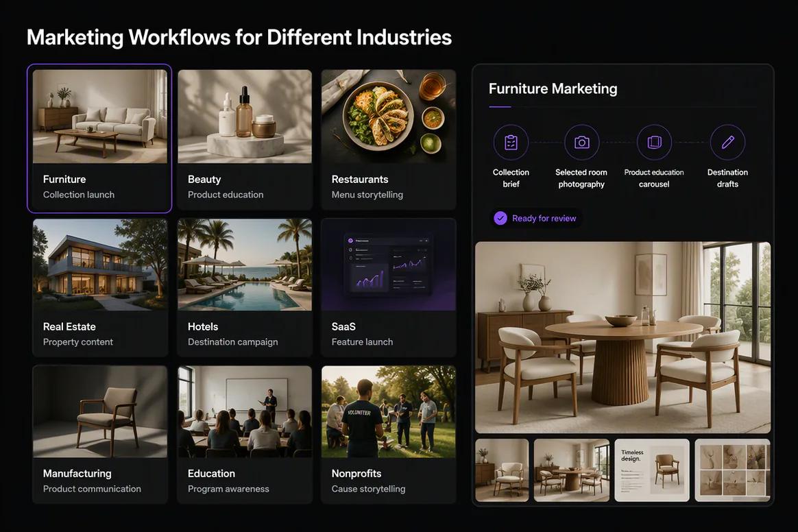
Task: Select the round dining table thumbnail
Action: click(572, 470)
